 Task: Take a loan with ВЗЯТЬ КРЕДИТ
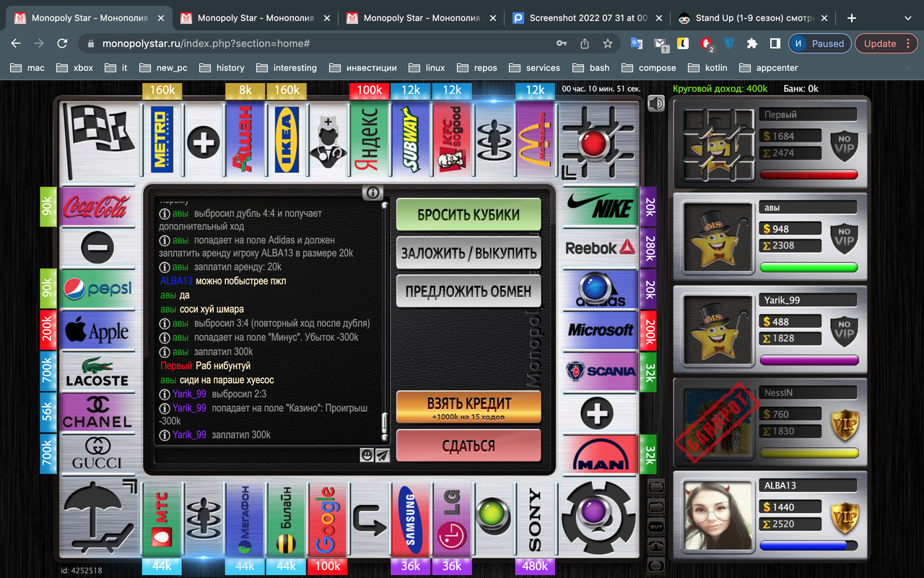coord(468,407)
